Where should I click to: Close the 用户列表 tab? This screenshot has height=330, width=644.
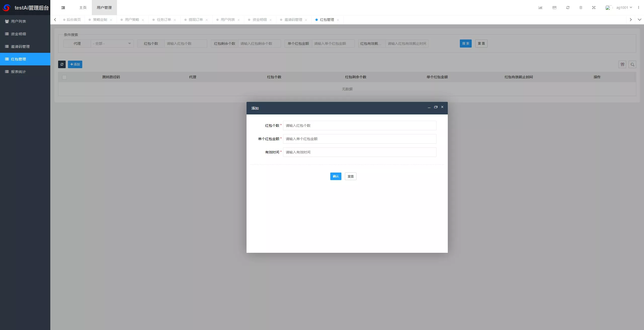point(238,20)
